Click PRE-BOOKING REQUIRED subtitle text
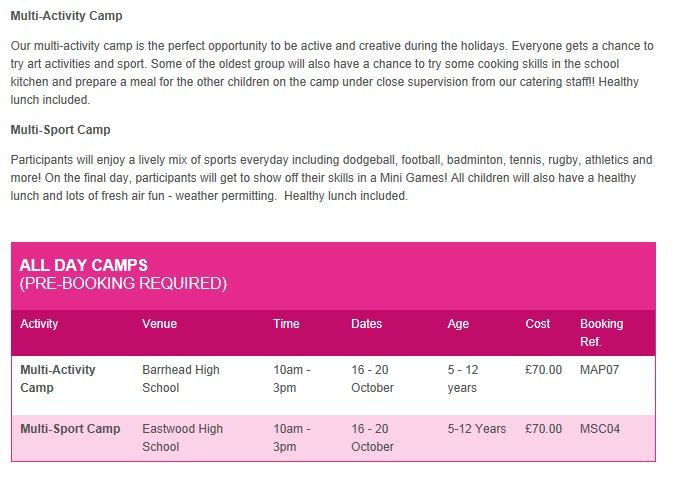 (123, 284)
